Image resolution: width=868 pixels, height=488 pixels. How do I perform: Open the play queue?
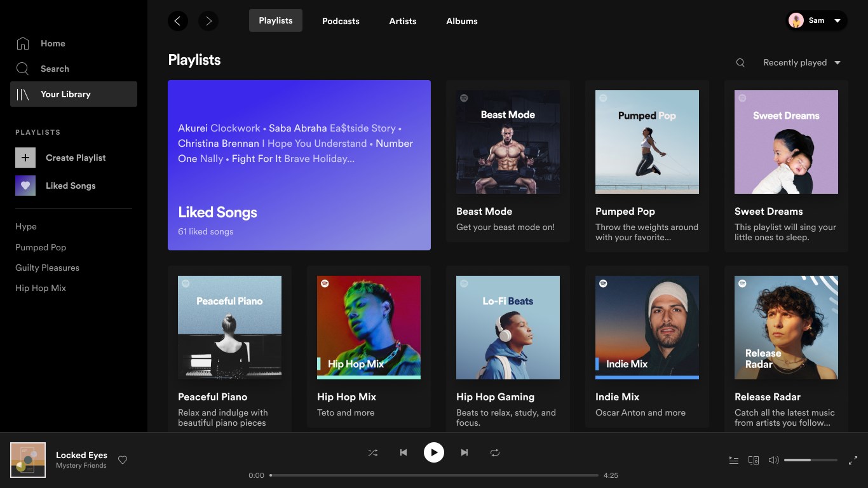734,460
